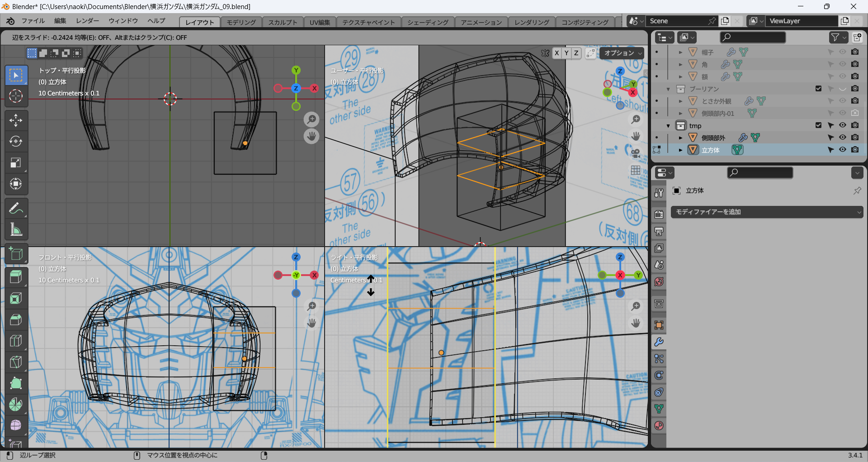The width and height of the screenshot is (868, 462).
Task: Toggle X axis mirror button
Action: click(557, 53)
